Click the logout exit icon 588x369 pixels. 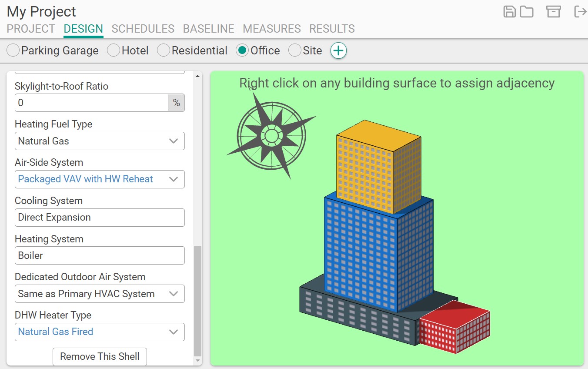pos(580,12)
